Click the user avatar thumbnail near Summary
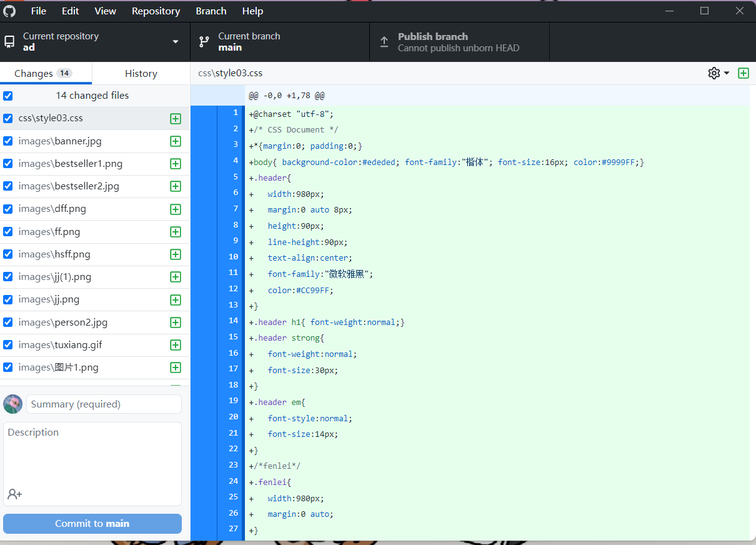The width and height of the screenshot is (756, 545). [x=12, y=404]
